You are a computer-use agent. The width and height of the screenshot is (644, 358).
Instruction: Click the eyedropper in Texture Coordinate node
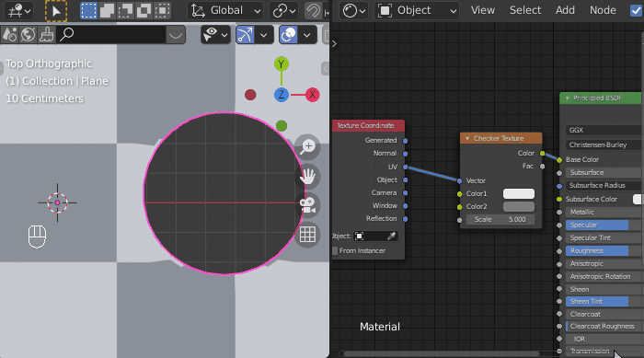391,236
